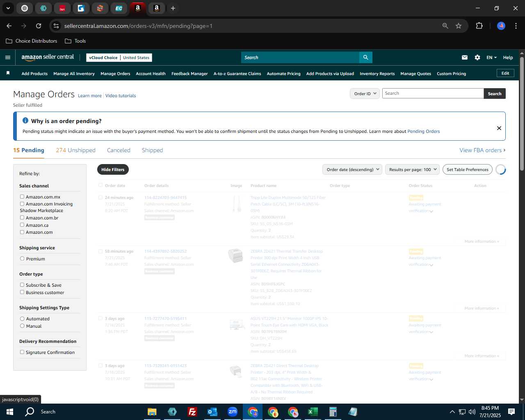Click the Amazon Seller Central logo
525x420 pixels.
[x=48, y=57]
